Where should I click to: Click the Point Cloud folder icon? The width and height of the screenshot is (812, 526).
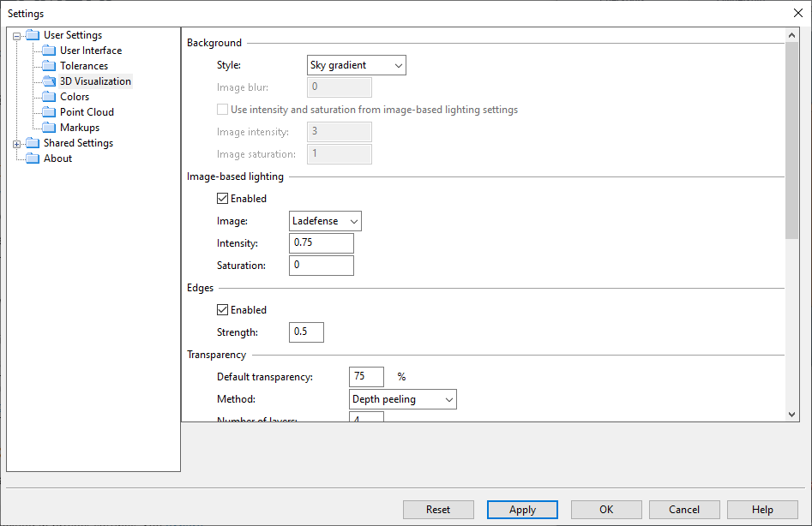49,112
